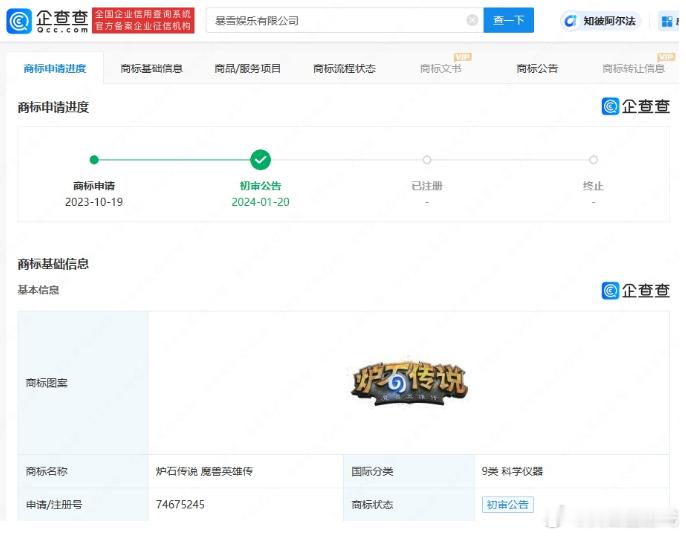Switch to 商标流程状态 tab
The image size is (686, 536).
click(x=344, y=68)
